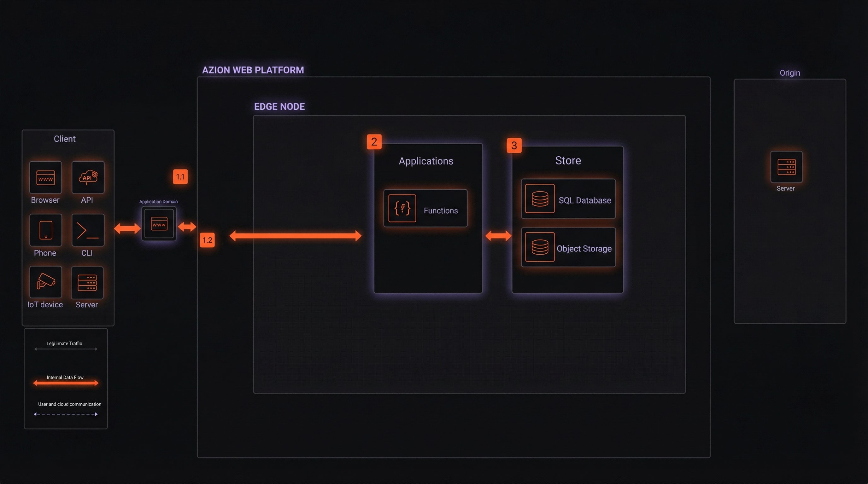Click the SQL Database cylinder icon
This screenshot has height=484, width=868.
540,199
